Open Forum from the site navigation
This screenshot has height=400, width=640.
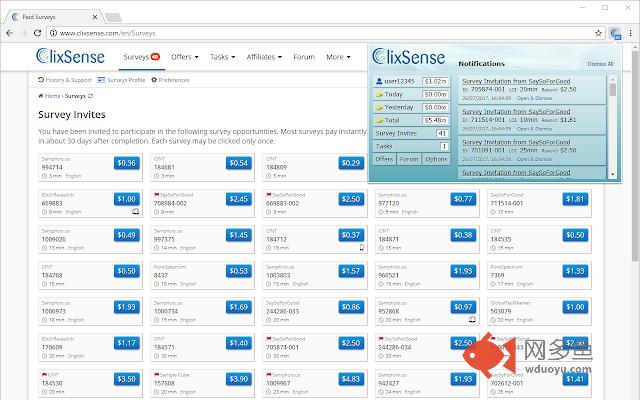click(x=304, y=57)
